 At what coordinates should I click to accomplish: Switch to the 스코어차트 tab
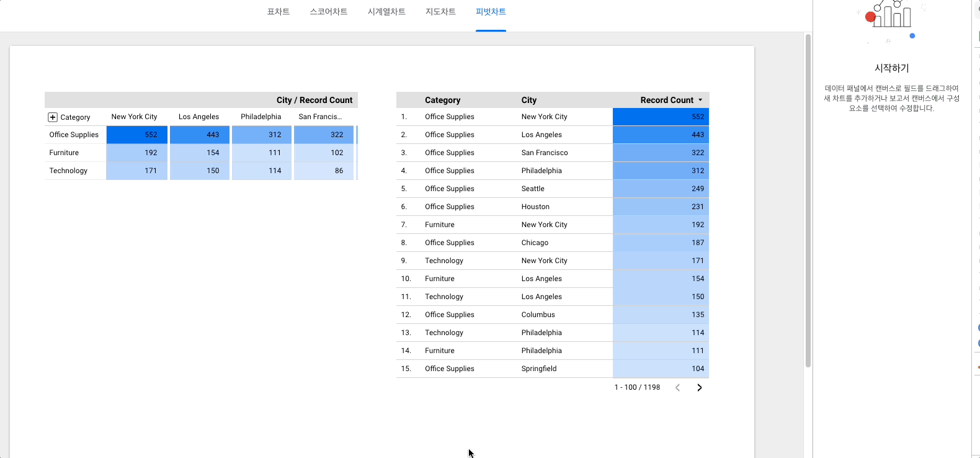[329, 12]
